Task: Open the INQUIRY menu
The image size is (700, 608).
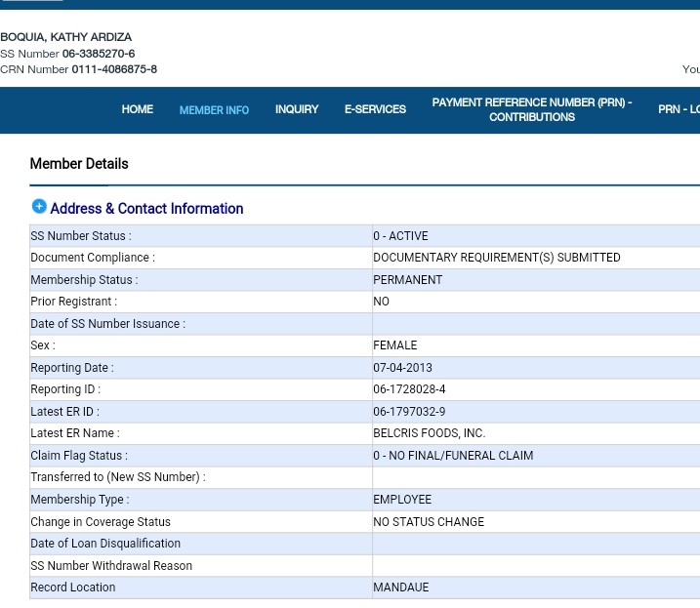Action: pos(297,109)
